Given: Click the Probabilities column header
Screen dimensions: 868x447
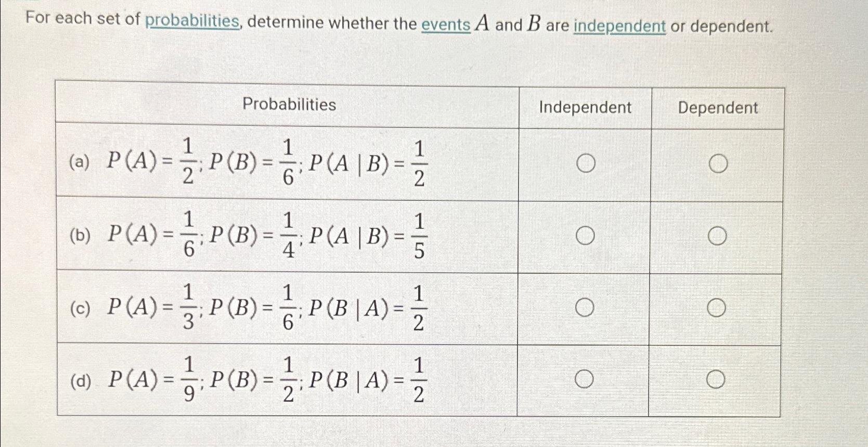Looking at the screenshot, I should pyautogui.click(x=289, y=106).
